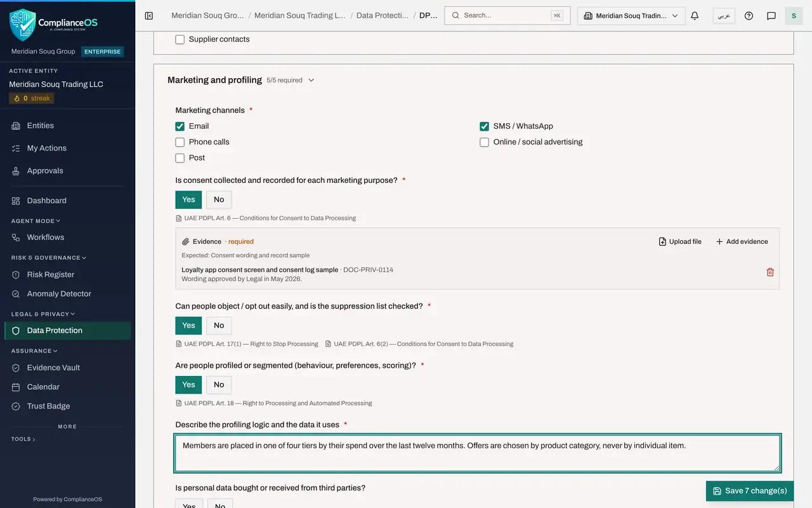
Task: Check Online / social advertising checkbox
Action: (485, 142)
